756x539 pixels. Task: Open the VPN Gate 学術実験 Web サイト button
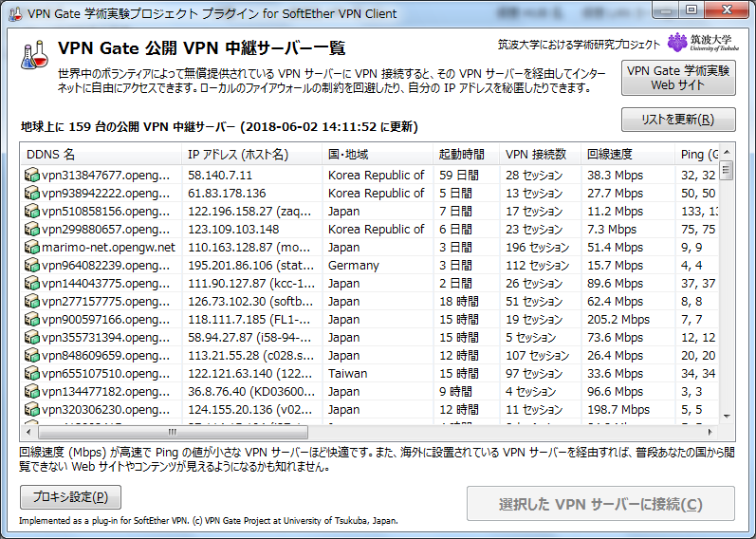(x=677, y=78)
